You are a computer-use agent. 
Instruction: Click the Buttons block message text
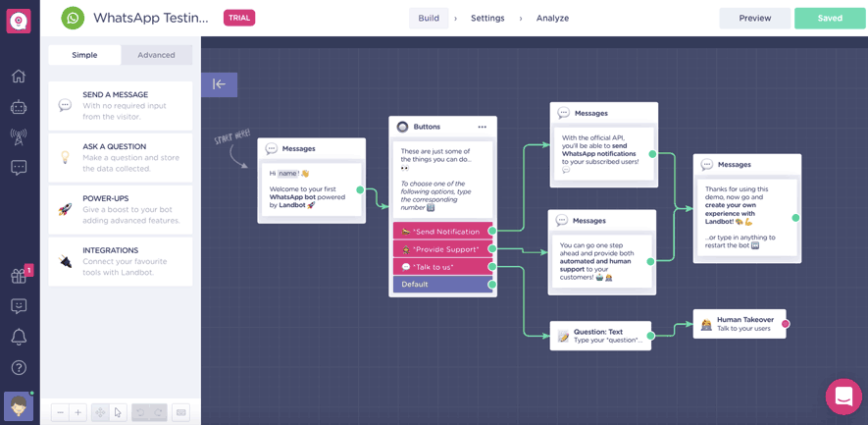coord(442,180)
